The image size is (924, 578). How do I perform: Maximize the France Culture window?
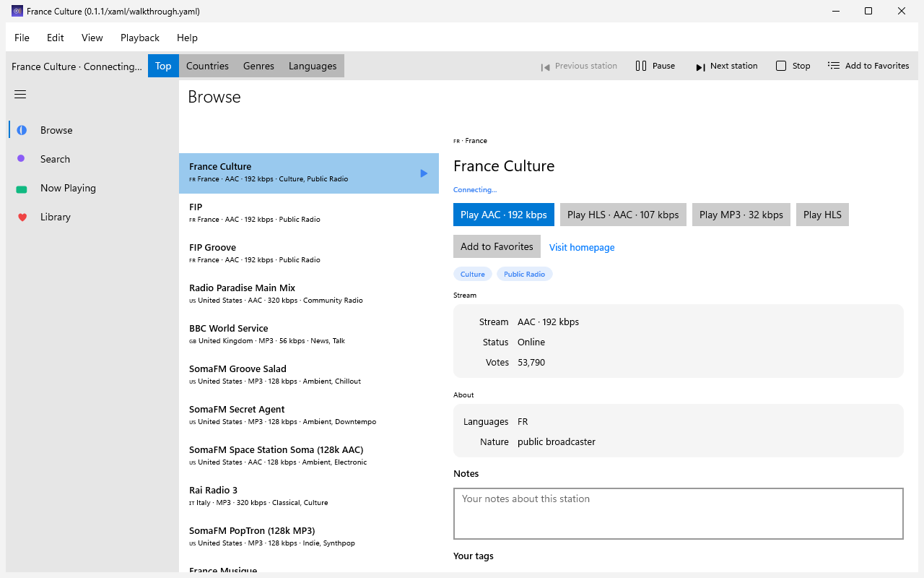point(868,11)
